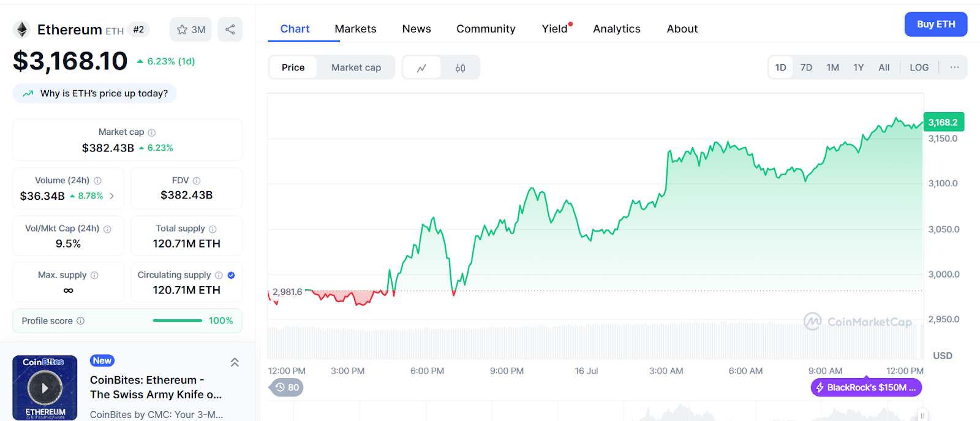The image size is (980, 421).
Task: Expand Volume (24h) details chevron
Action: tap(111, 196)
